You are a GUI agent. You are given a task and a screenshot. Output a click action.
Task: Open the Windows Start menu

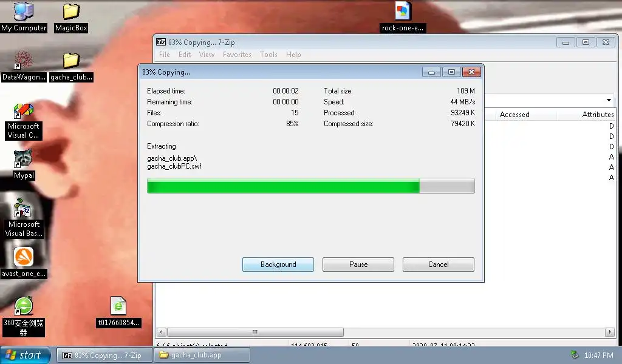[25, 356]
